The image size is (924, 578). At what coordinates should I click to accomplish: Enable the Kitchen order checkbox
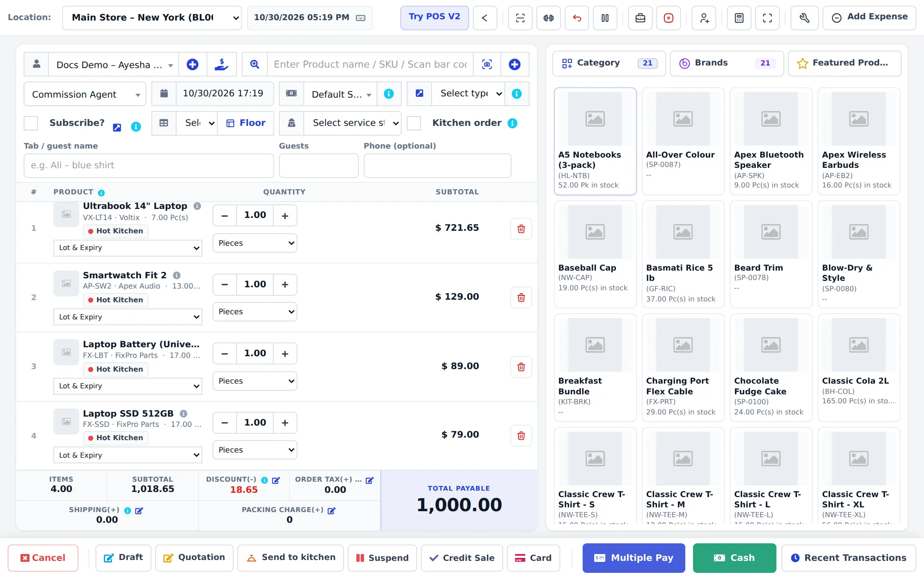(x=414, y=123)
